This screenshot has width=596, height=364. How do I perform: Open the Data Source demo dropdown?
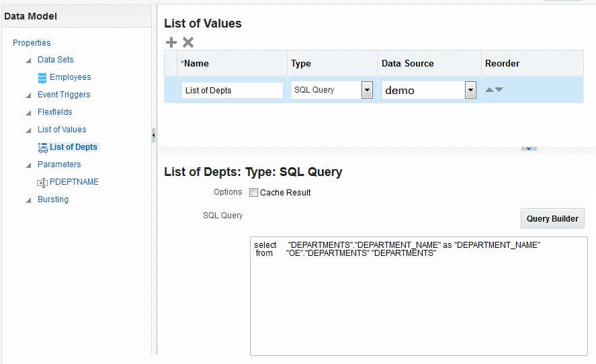click(470, 90)
